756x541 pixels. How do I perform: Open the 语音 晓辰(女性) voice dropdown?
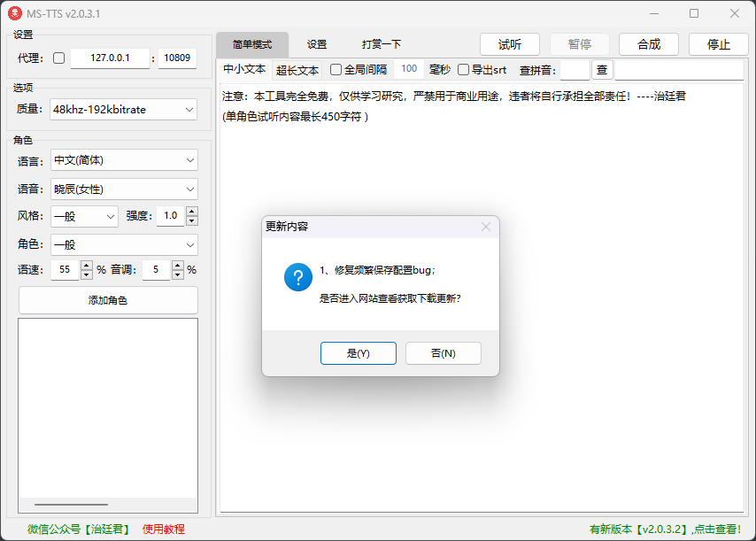(x=124, y=189)
